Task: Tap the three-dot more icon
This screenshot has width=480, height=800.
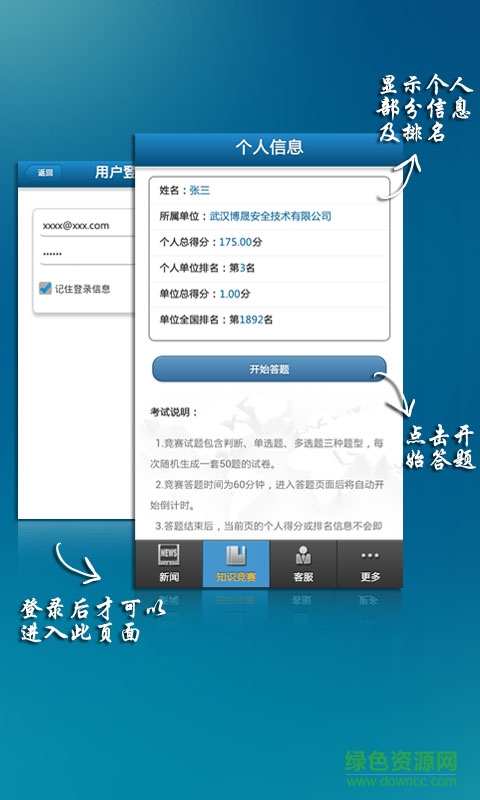Action: 370,556
